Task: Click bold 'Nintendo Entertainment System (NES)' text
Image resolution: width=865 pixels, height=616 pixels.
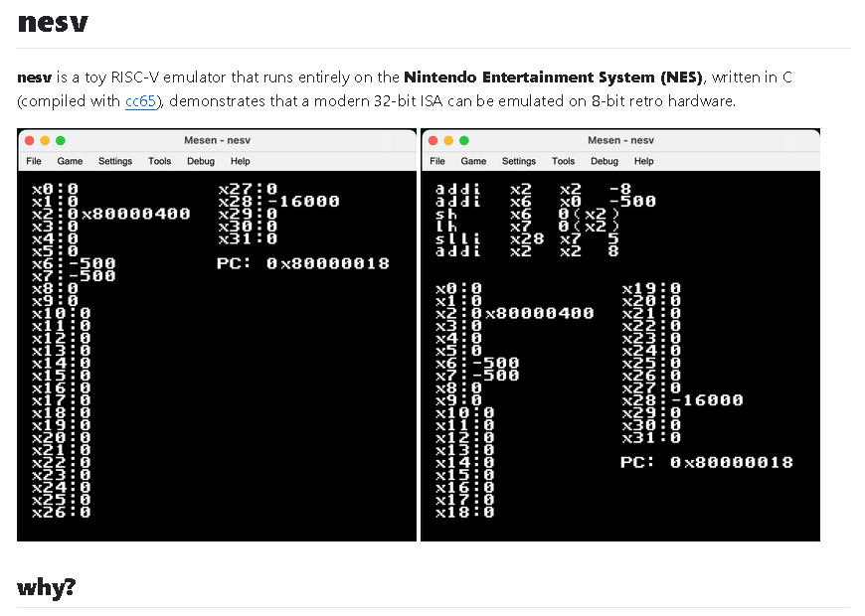Action: (554, 77)
